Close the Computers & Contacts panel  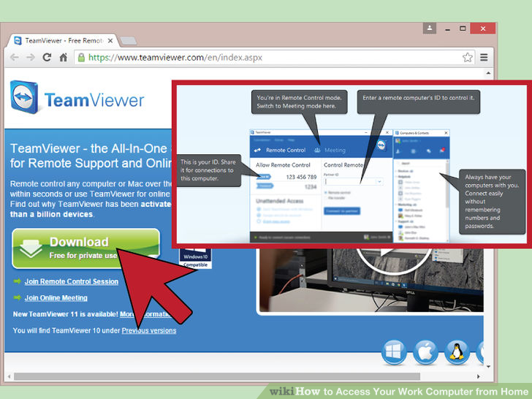pyautogui.click(x=446, y=133)
